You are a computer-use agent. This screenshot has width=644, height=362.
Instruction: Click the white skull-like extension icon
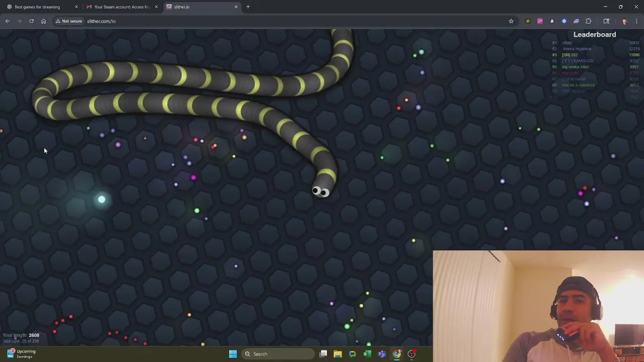[x=552, y=21]
